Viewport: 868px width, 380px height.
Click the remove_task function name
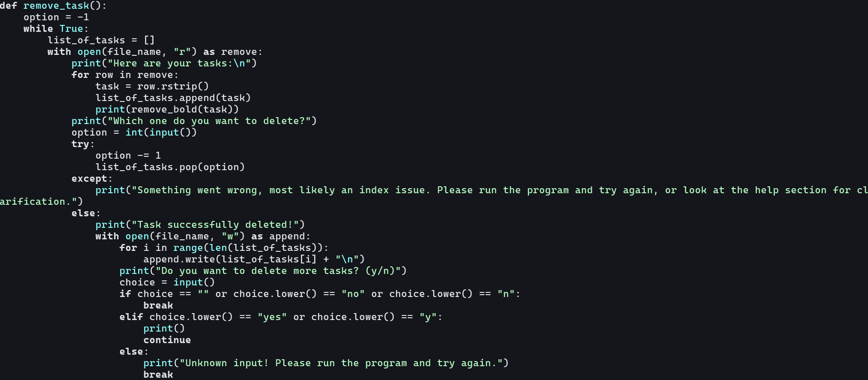(x=56, y=6)
